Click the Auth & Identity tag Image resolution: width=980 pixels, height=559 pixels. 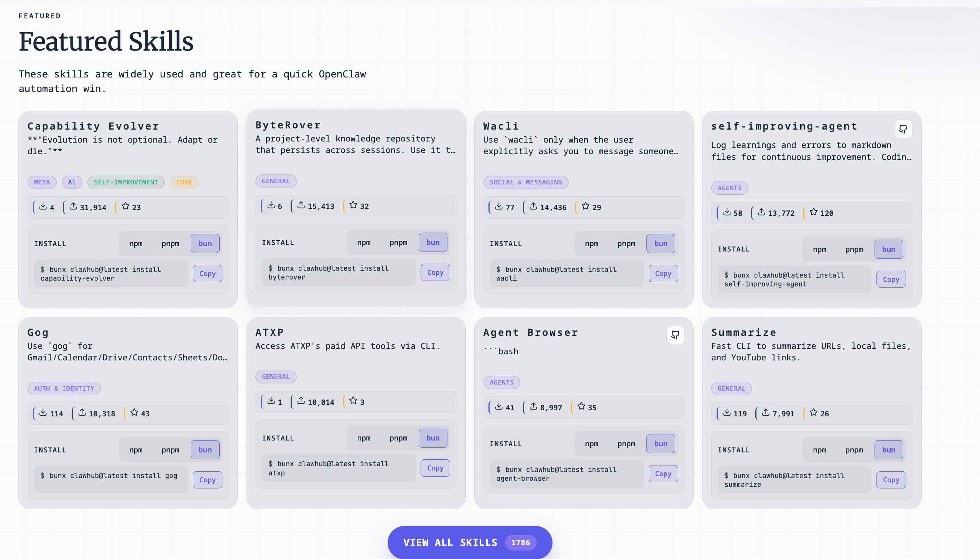pyautogui.click(x=64, y=388)
